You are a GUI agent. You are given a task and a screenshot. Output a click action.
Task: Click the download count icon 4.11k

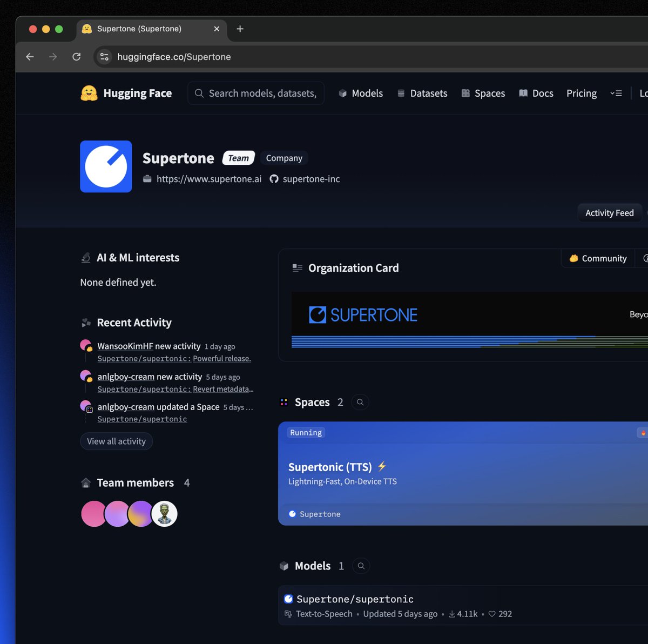[452, 614]
